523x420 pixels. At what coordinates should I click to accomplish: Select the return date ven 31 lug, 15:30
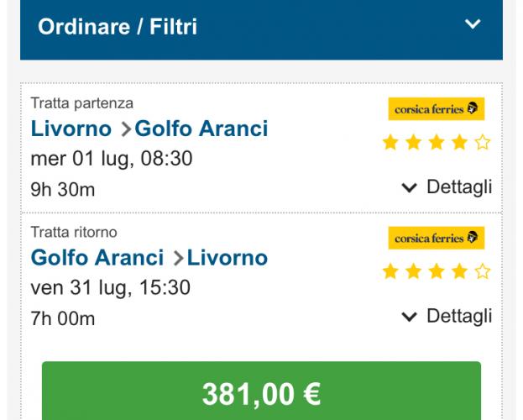tap(110, 288)
